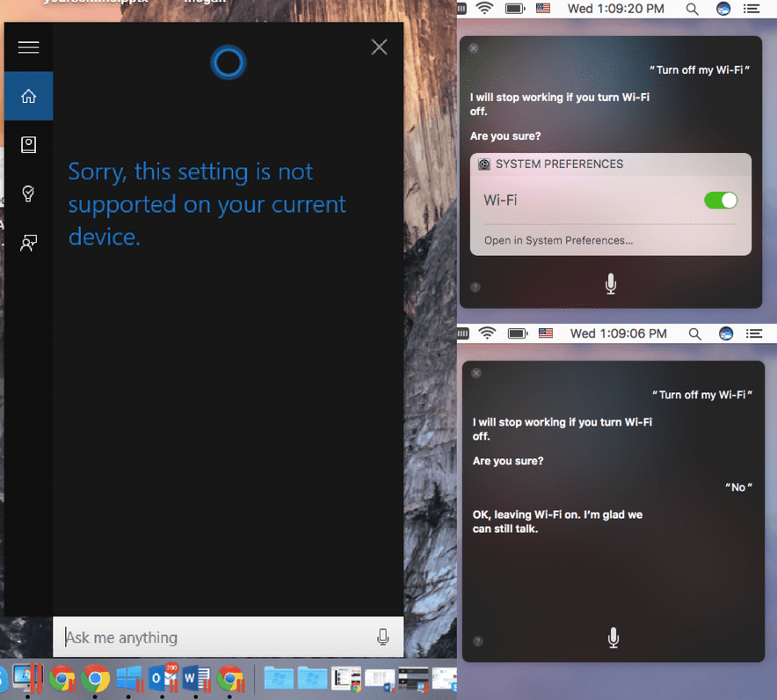Click the SYSTEM PREFERENCES card header
The height and width of the screenshot is (700, 777).
tap(610, 164)
